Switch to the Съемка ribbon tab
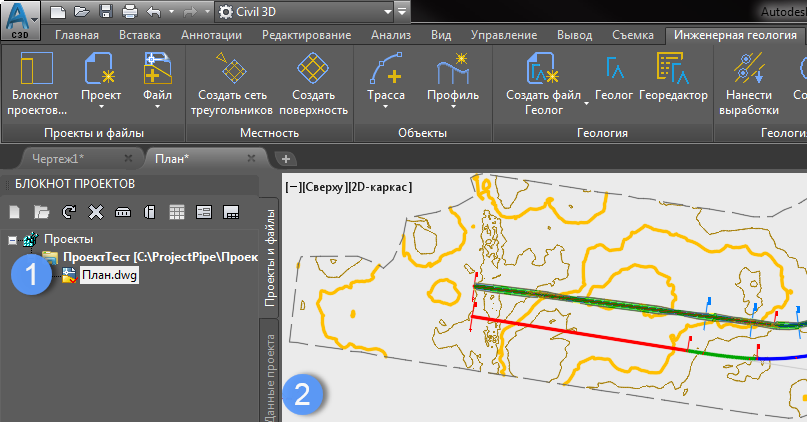Viewport: 807px width, 422px height. 633,35
